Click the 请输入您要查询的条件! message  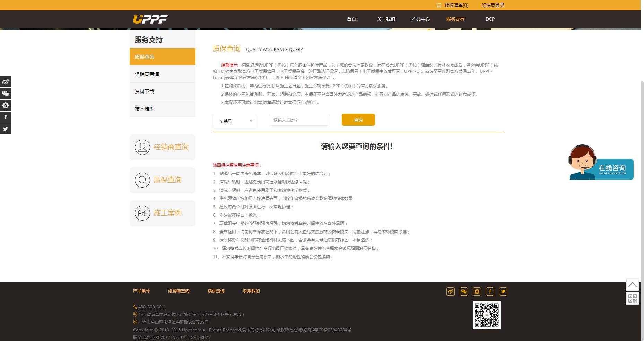[357, 146]
